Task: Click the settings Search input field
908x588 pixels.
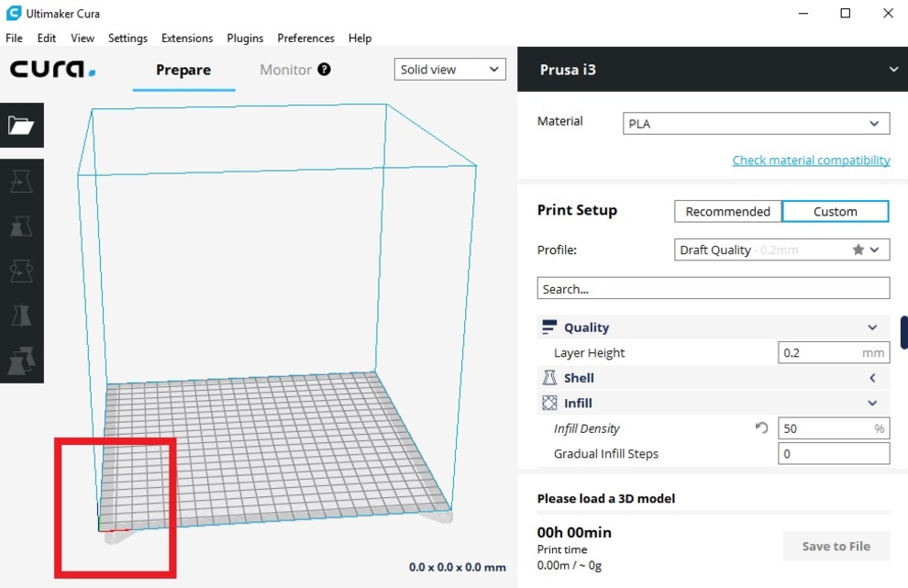Action: click(x=713, y=289)
